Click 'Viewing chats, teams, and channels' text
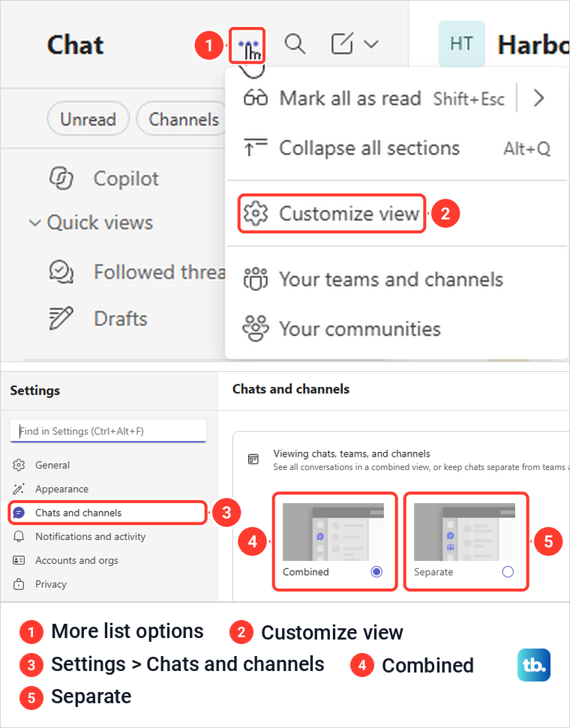Screen dimensions: 570x728 [352, 454]
